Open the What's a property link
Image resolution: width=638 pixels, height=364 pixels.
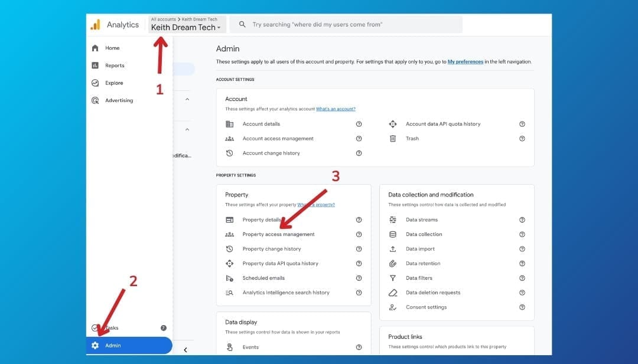pyautogui.click(x=316, y=205)
